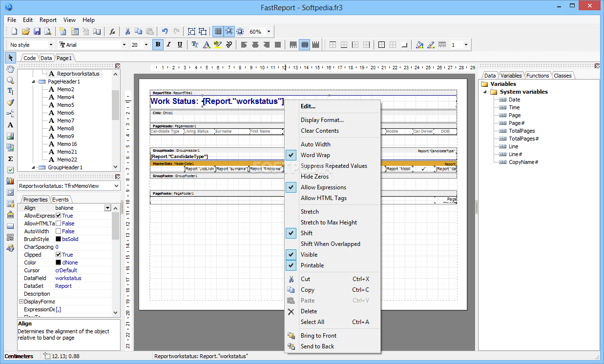The width and height of the screenshot is (604, 364).
Task: Save the report using the floppy disk icon
Action: 37,32
